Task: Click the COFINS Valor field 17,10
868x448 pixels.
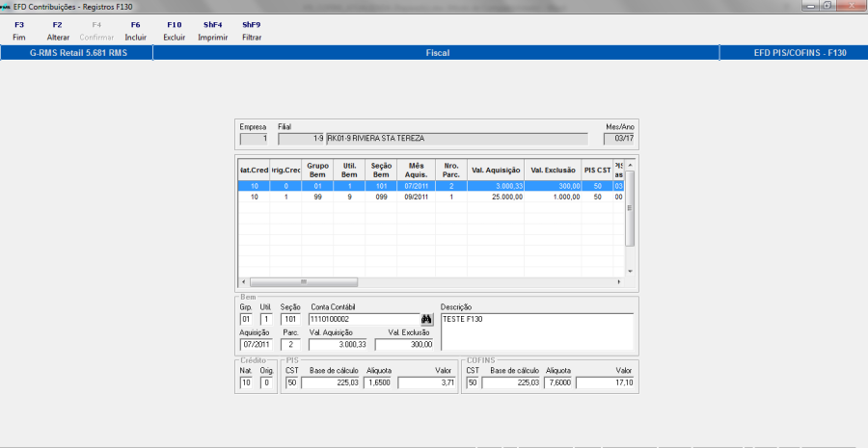Action: (605, 382)
